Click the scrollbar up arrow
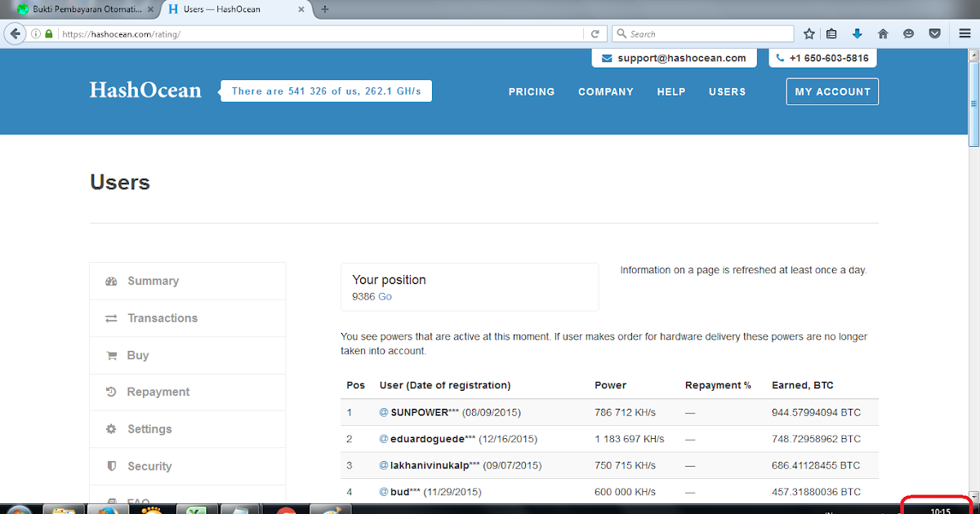 pyautogui.click(x=973, y=55)
